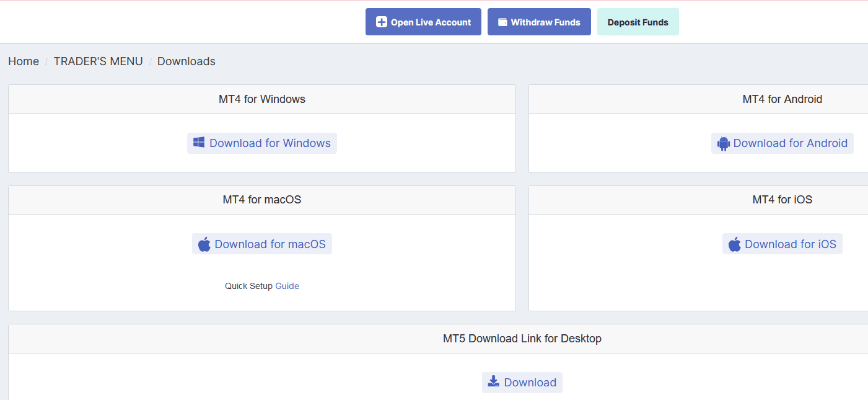Click the Apple logo beside Download for iOS

pyautogui.click(x=735, y=244)
